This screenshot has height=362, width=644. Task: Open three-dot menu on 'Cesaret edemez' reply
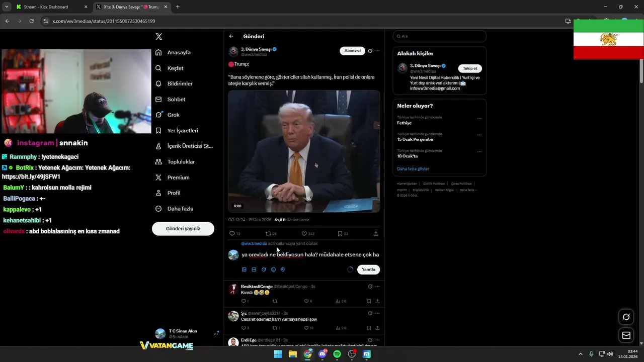tap(377, 313)
